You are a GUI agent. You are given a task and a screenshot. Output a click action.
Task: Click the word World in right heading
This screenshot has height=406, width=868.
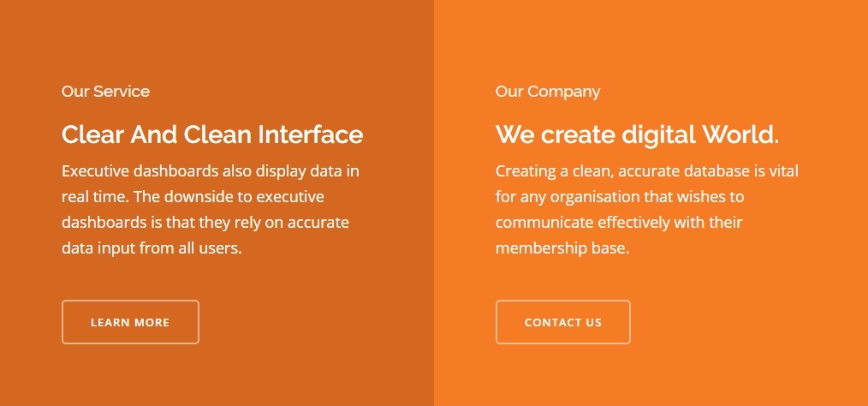pyautogui.click(x=740, y=134)
